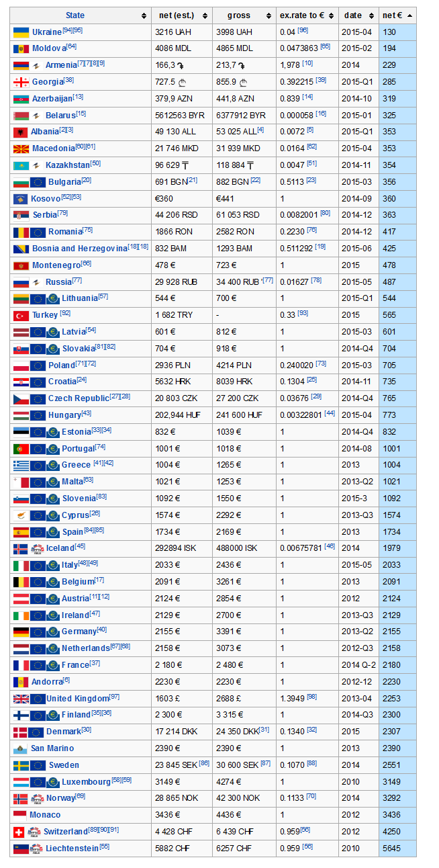This screenshot has width=439, height=868.
Task: Click the United Kingdom flag icon
Action: point(21,699)
